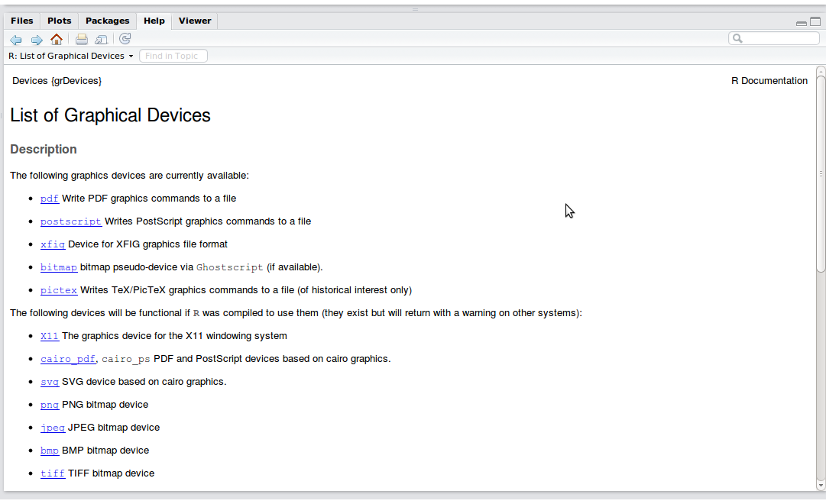Image resolution: width=826 pixels, height=504 pixels.
Task: Maximize the Help pane
Action: click(x=815, y=21)
